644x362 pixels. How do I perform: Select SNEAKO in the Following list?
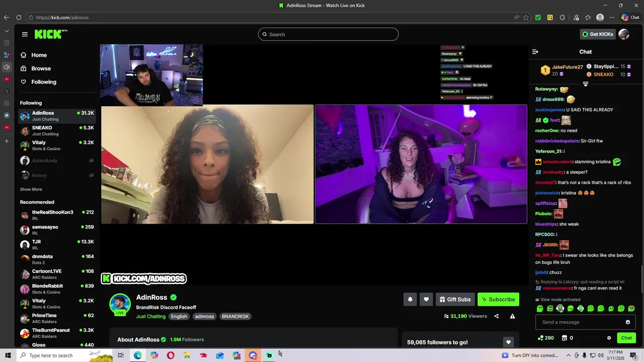pyautogui.click(x=57, y=131)
